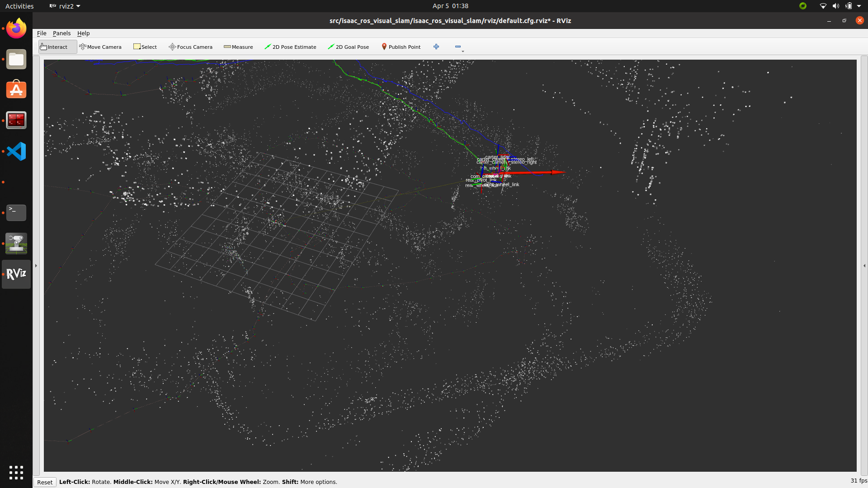Screen dimensions: 868x488
Task: Select the Measure tool
Action: pyautogui.click(x=238, y=47)
